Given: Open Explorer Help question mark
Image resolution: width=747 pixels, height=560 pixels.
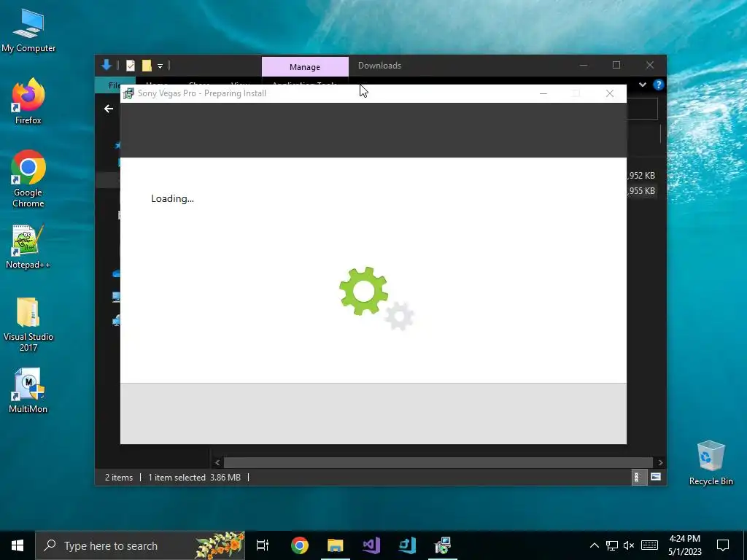Looking at the screenshot, I should click(x=659, y=85).
